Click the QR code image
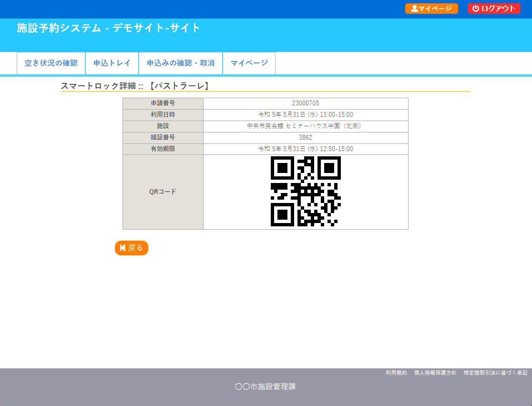Image resolution: width=532 pixels, height=406 pixels. [x=306, y=191]
